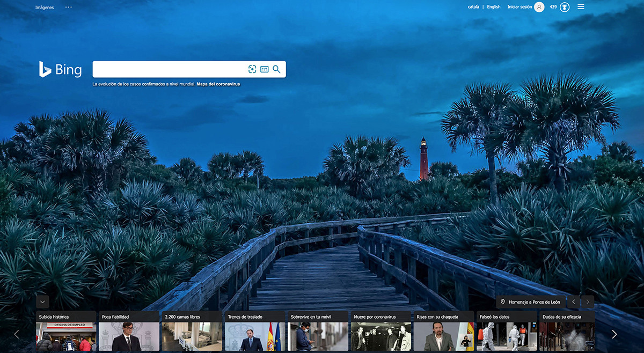Click inside the search input field

click(x=166, y=69)
